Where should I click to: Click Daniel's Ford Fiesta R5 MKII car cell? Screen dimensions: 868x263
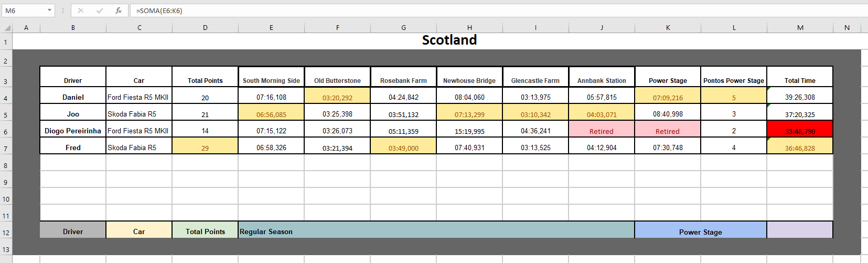(x=139, y=96)
